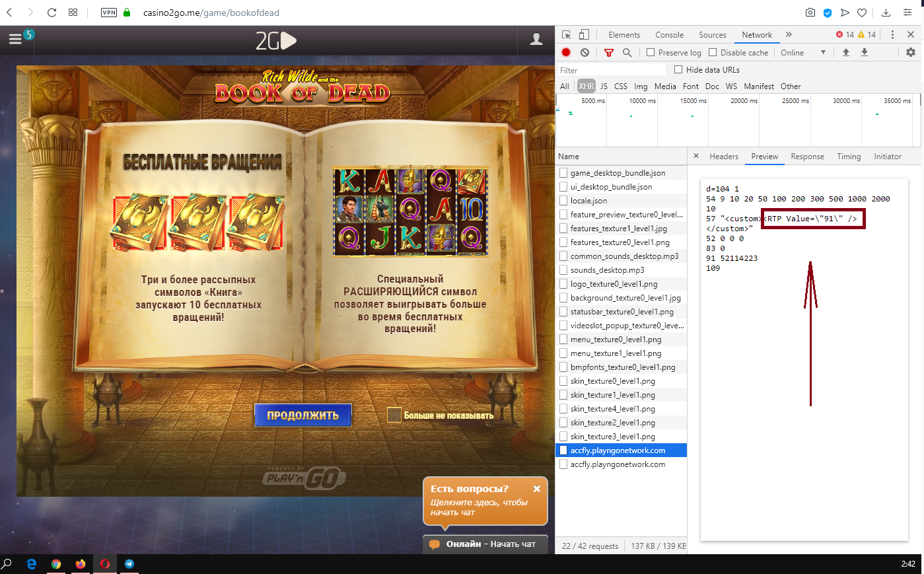Viewport: 924px width, 574px height.
Task: Expand more DevTools tabs chevron
Action: pyautogui.click(x=789, y=34)
